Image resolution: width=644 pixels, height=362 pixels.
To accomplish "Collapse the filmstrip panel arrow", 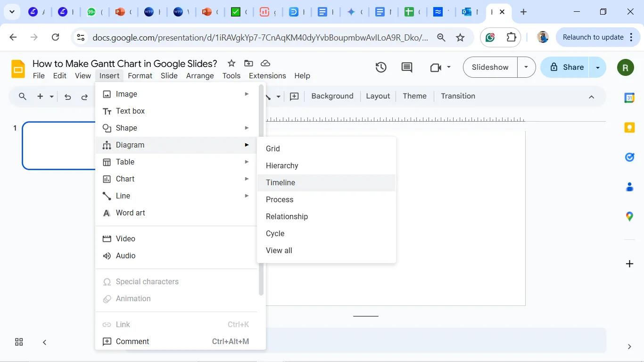I will tap(44, 342).
